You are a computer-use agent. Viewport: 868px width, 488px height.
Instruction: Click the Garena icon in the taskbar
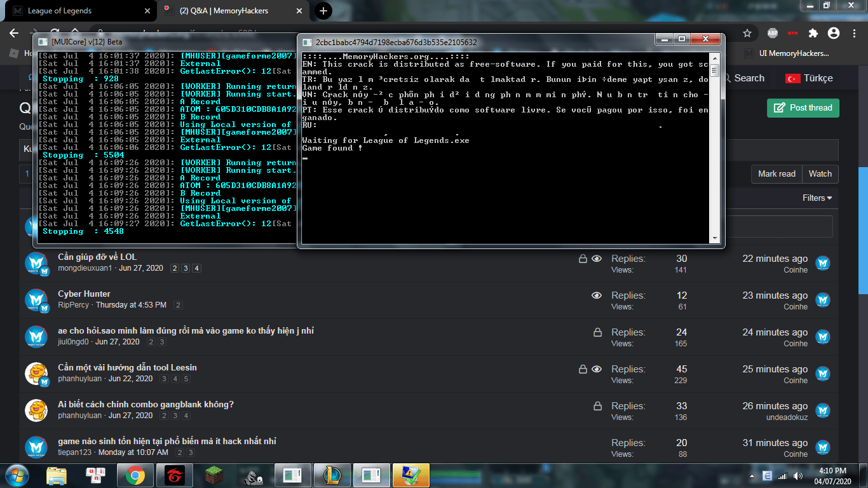click(x=174, y=475)
